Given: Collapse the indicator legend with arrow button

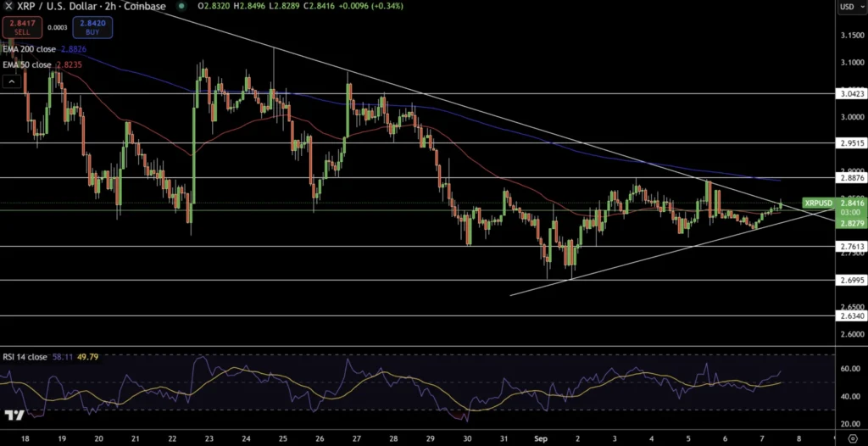Looking at the screenshot, I should pos(12,82).
